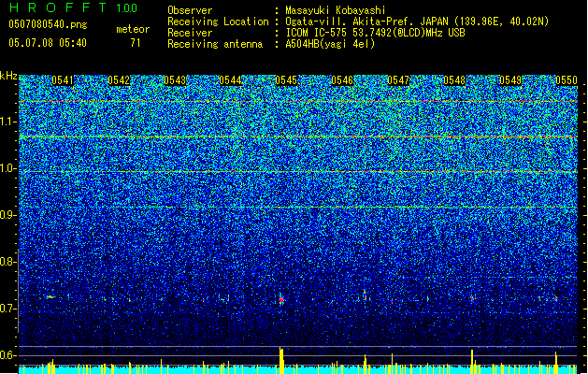This screenshot has width=588, height=374.
Task: Click location text Ogata-vill. Akita-Pref. JAPAN
Action: pos(366,22)
